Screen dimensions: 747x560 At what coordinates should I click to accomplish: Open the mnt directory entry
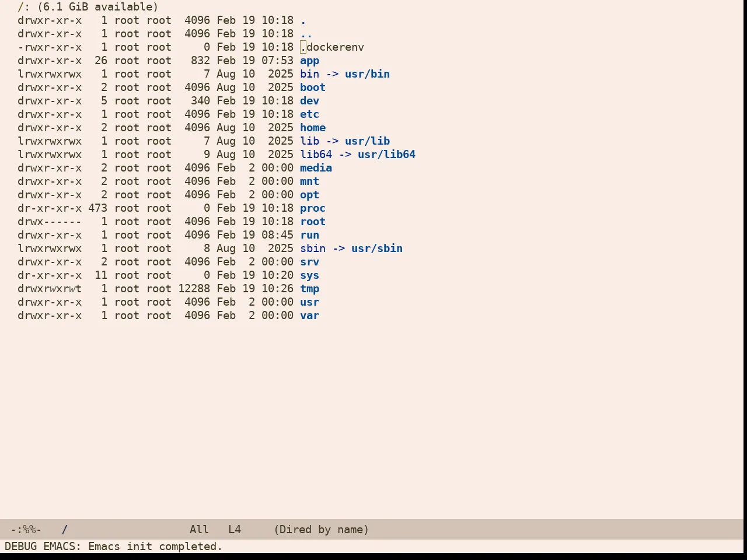coord(309,181)
